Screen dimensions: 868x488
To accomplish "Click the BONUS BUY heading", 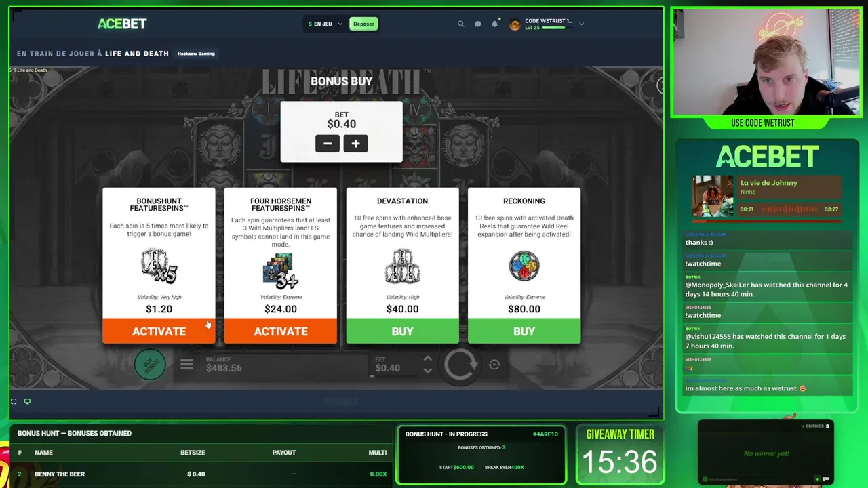I will coord(342,81).
